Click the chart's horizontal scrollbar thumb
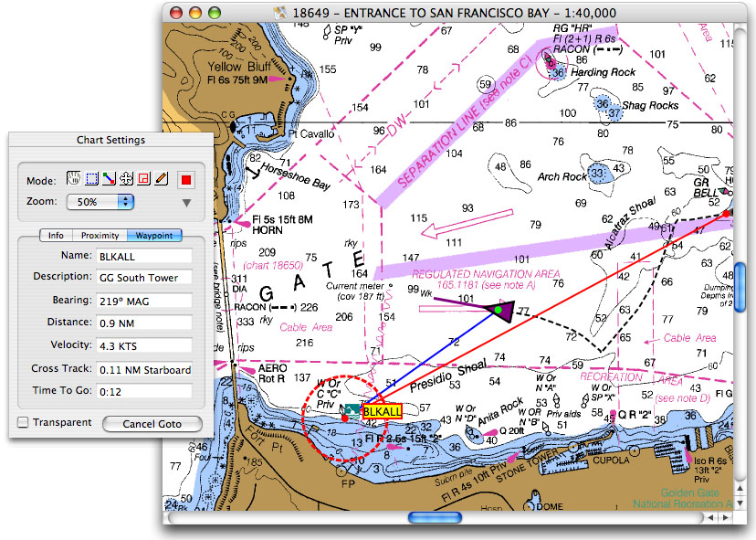 [436, 517]
